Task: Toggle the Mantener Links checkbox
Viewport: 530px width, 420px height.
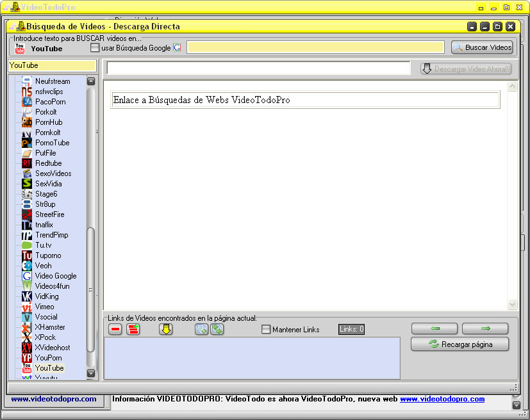Action: (266, 329)
